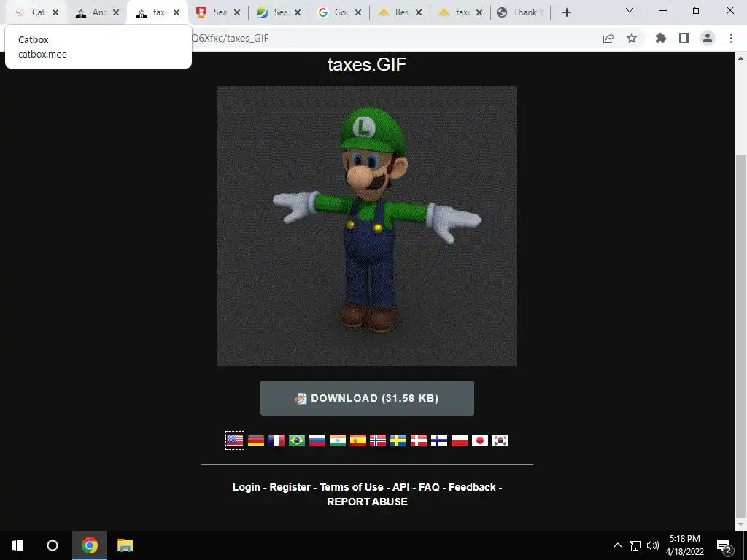Open the tab search chevron
The height and width of the screenshot is (560, 747).
click(630, 10)
